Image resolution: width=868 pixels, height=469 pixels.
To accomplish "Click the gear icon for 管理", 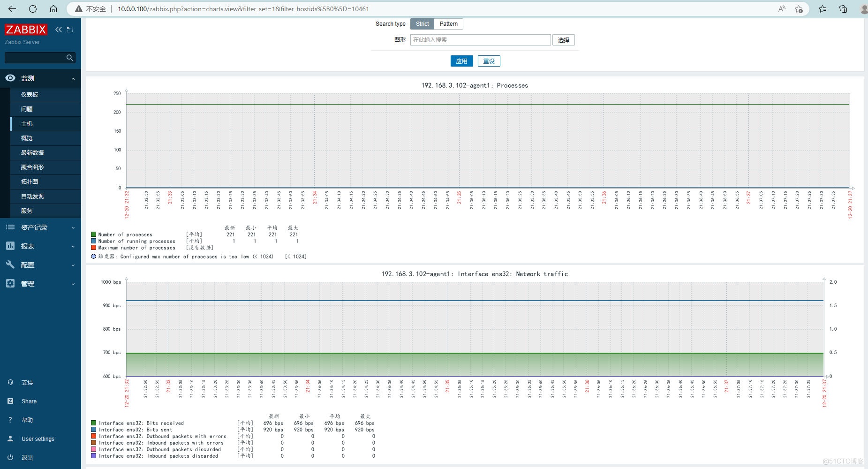I will [x=10, y=283].
